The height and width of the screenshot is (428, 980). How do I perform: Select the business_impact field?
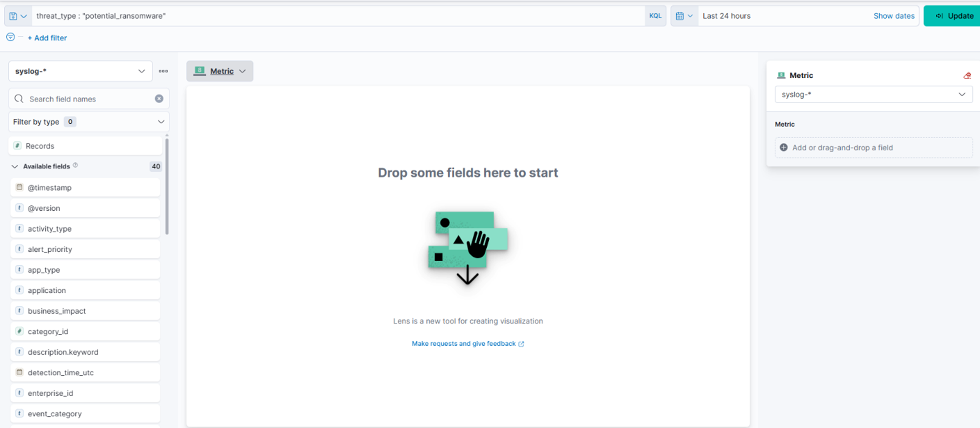(x=85, y=311)
